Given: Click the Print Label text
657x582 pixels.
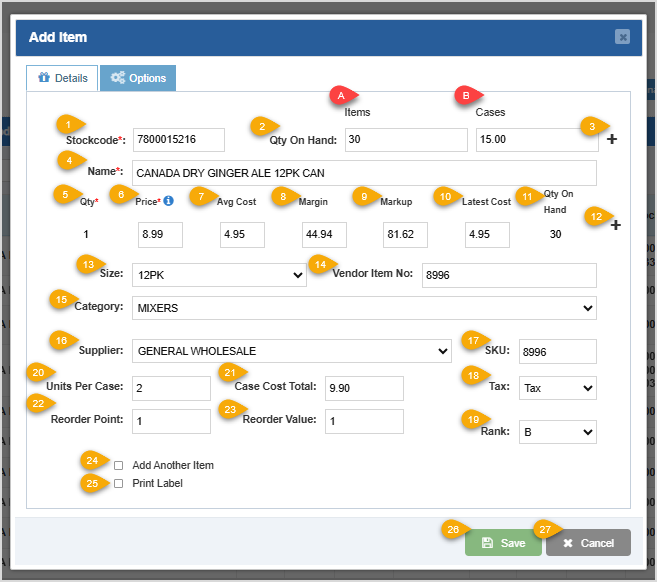Looking at the screenshot, I should coord(158,483).
